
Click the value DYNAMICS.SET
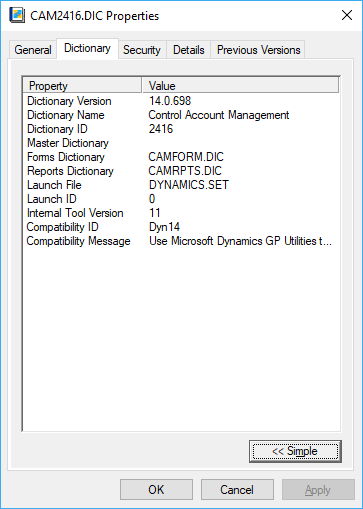[x=189, y=185]
